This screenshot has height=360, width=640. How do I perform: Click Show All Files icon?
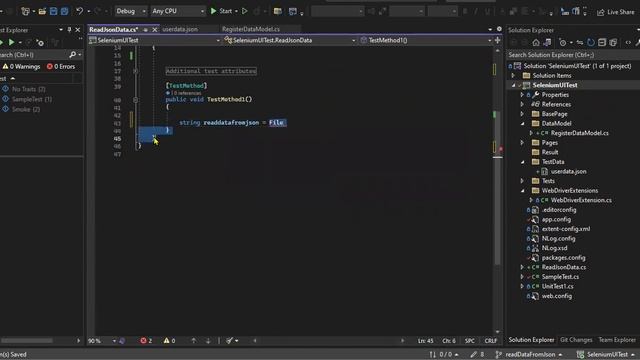[x=613, y=42]
